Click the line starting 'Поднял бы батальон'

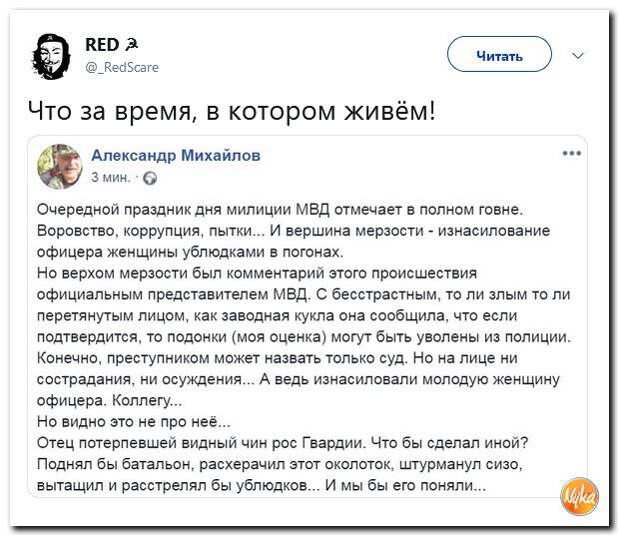pyautogui.click(x=280, y=463)
